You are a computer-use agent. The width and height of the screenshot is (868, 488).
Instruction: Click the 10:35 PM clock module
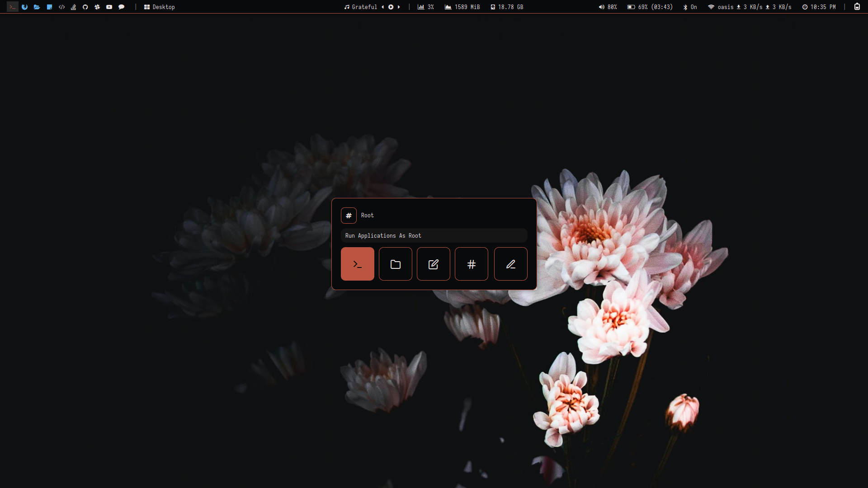click(819, 7)
